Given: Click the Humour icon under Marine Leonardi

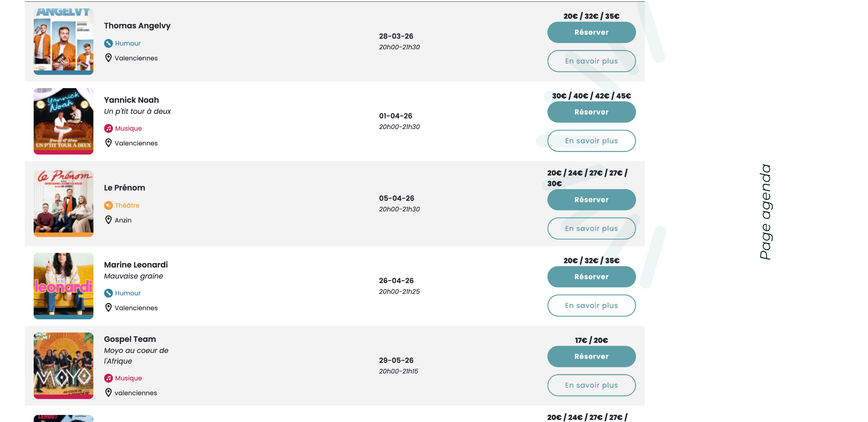Looking at the screenshot, I should [108, 293].
